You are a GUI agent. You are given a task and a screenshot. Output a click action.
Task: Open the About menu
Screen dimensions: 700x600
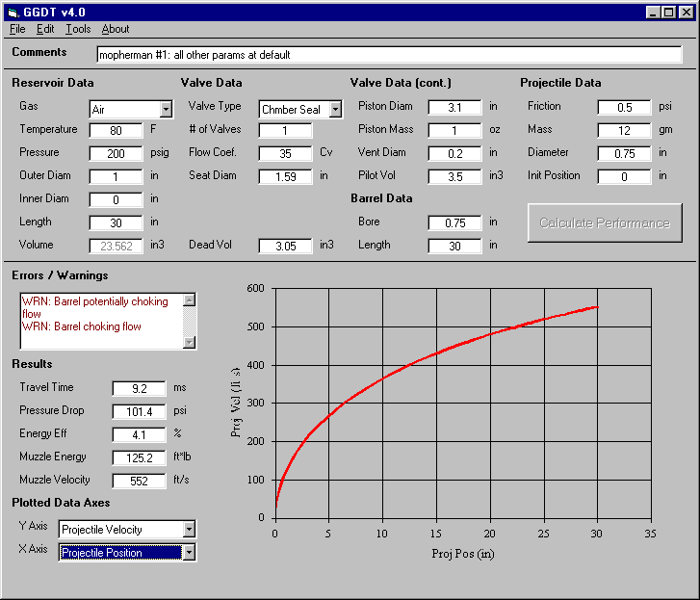[x=116, y=29]
